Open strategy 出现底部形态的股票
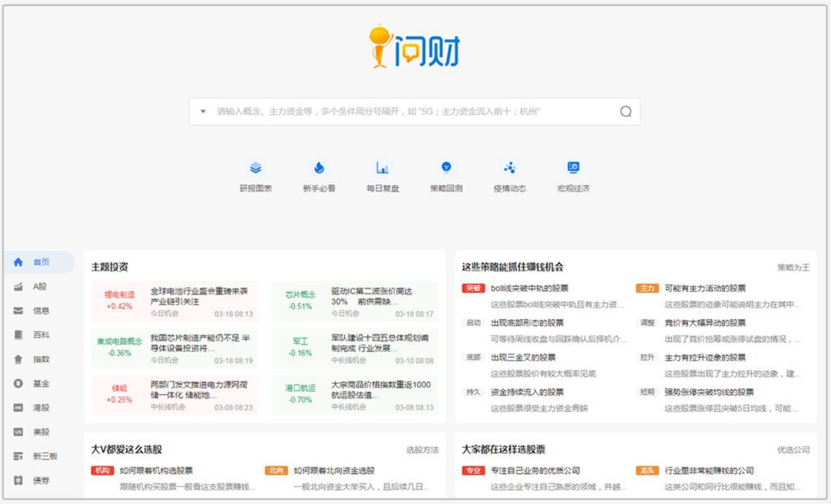 tap(527, 322)
